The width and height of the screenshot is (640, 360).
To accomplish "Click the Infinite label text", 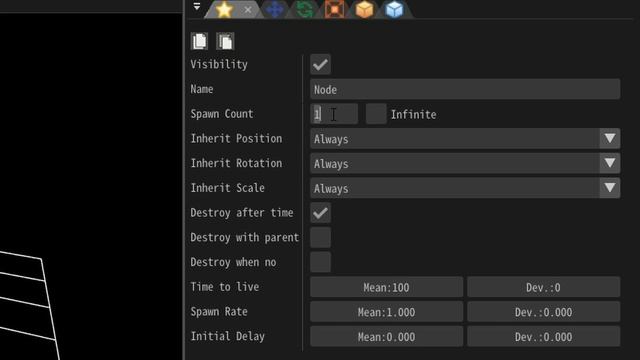I will click(413, 115).
